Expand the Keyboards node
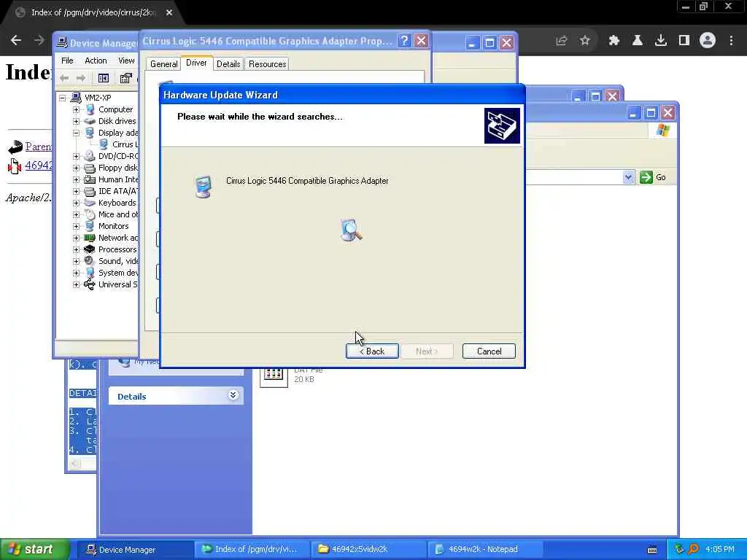 pos(76,203)
